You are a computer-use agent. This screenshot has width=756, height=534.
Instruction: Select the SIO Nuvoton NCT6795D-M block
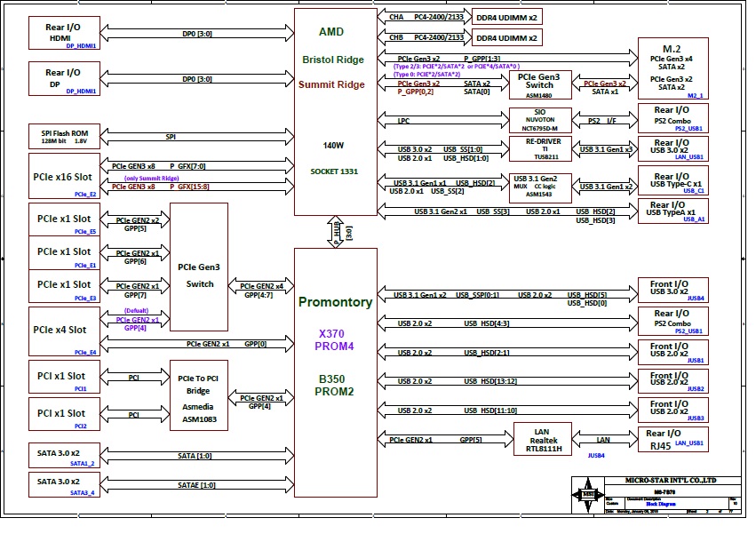539,119
